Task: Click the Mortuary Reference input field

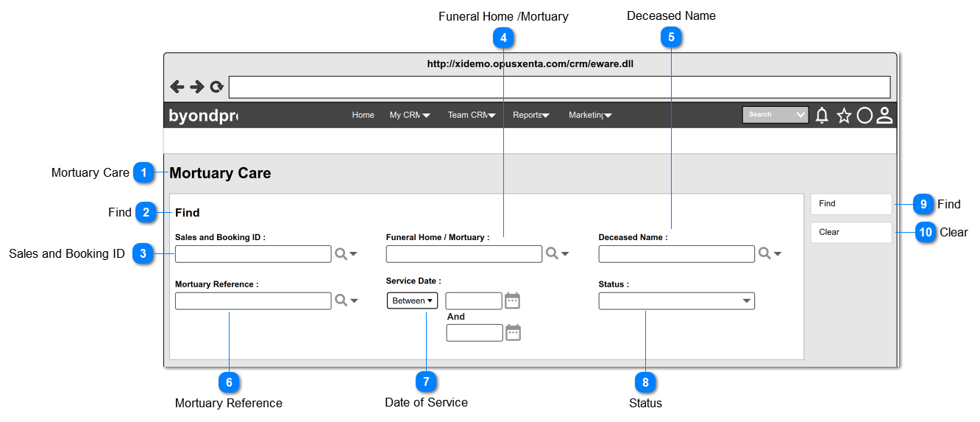Action: click(253, 300)
